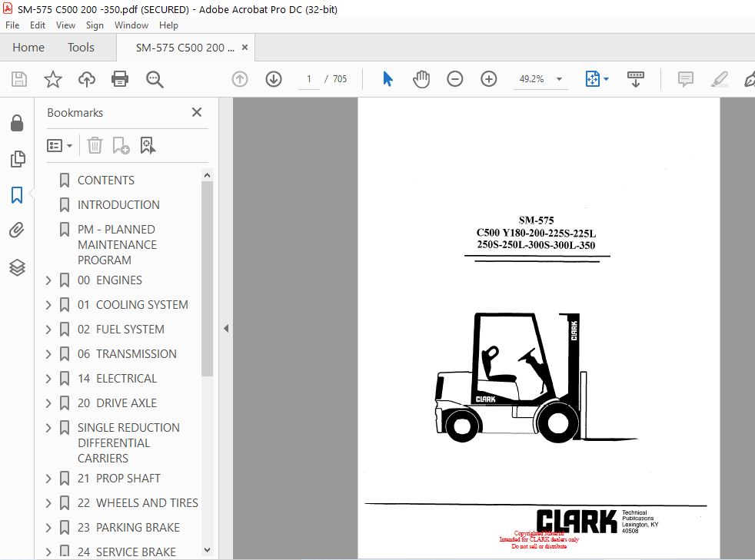Screen dimensions: 755x560
Task: Click the page number input field
Action: pos(308,79)
